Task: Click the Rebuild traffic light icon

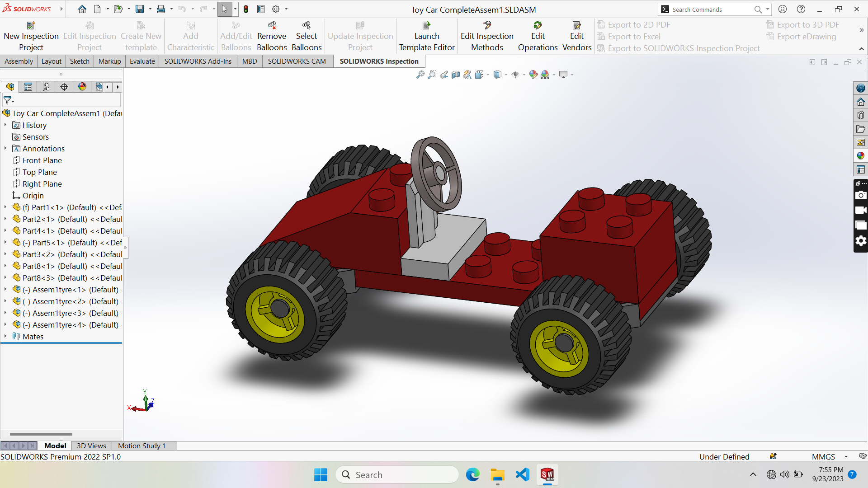Action: pyautogui.click(x=246, y=9)
